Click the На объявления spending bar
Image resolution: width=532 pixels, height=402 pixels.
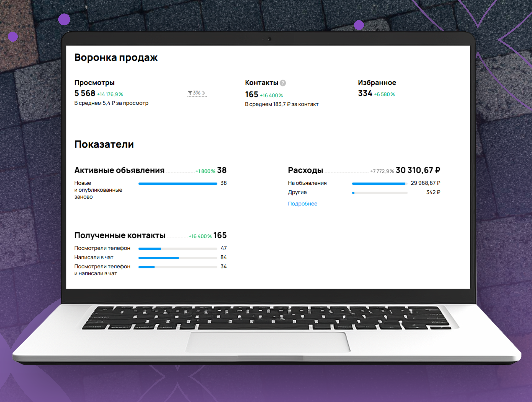pos(380,184)
